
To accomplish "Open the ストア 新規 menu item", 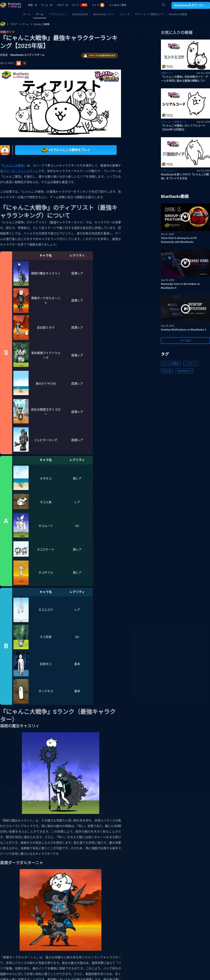I will (79, 5).
